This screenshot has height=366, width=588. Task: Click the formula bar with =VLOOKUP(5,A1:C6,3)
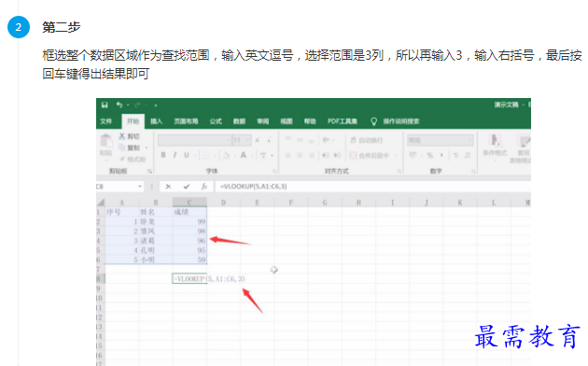pyautogui.click(x=372, y=187)
